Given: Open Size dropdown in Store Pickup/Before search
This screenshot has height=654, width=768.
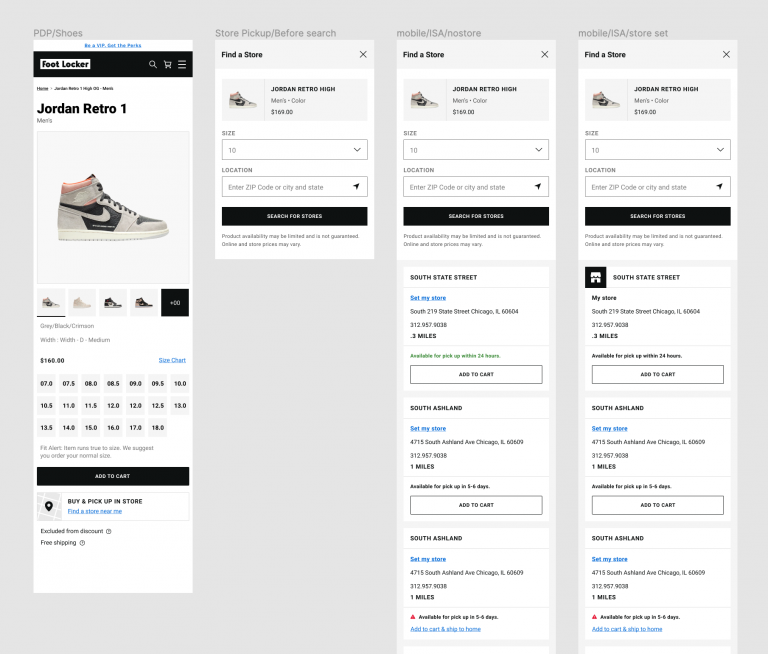Looking at the screenshot, I should [294, 150].
